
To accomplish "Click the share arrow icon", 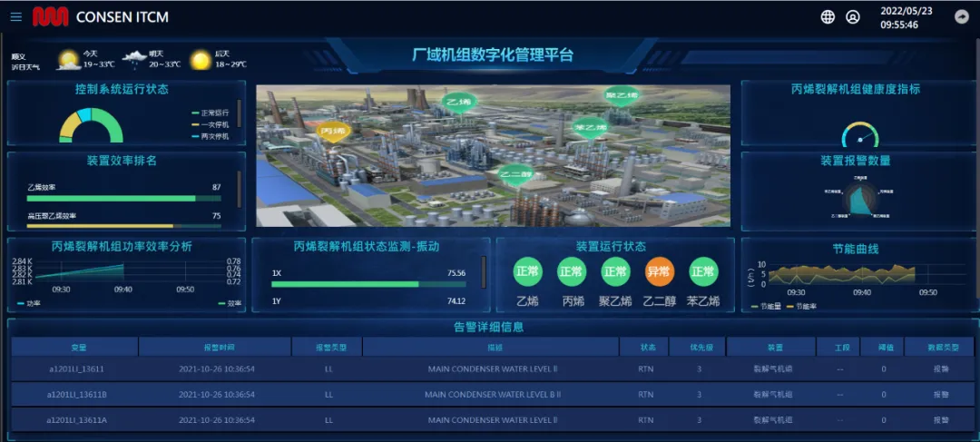I will pos(962,16).
